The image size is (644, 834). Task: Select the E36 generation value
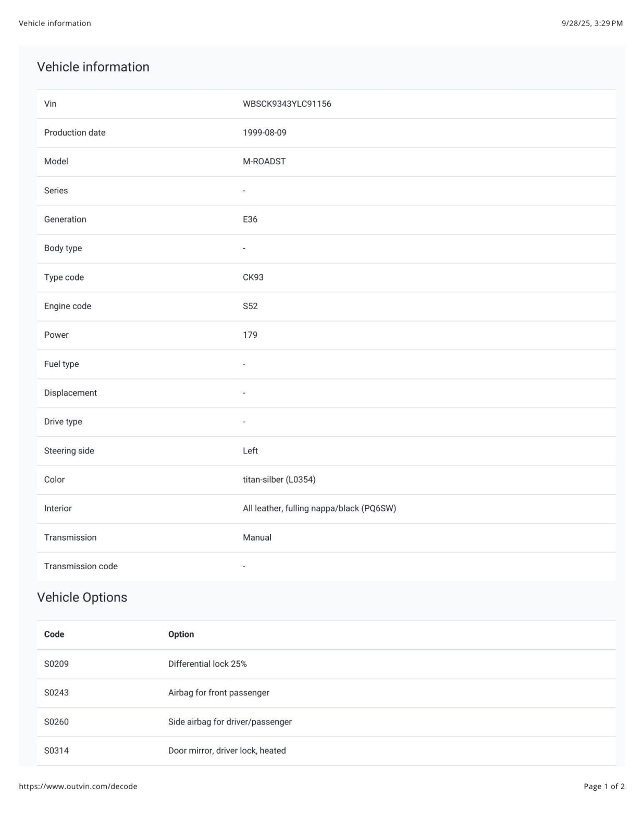pyautogui.click(x=250, y=219)
